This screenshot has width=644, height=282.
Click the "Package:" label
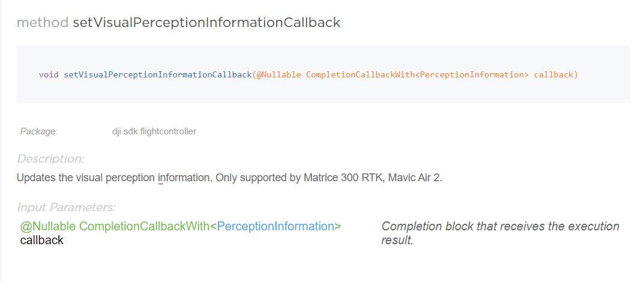[39, 131]
